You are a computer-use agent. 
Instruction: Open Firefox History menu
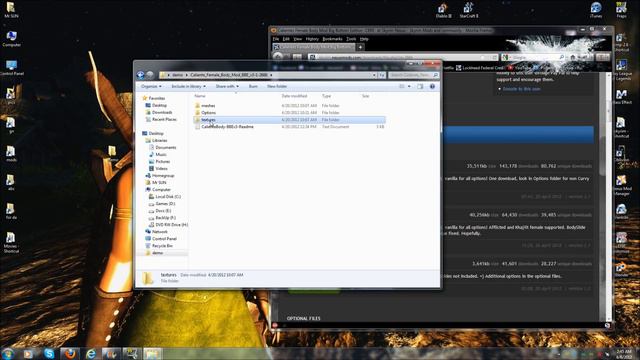[312, 39]
